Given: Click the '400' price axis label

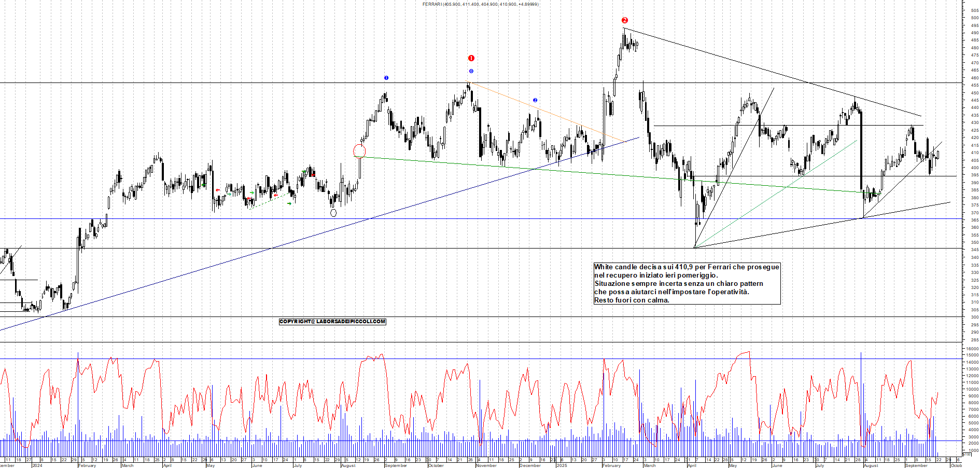Looking at the screenshot, I should pos(975,168).
